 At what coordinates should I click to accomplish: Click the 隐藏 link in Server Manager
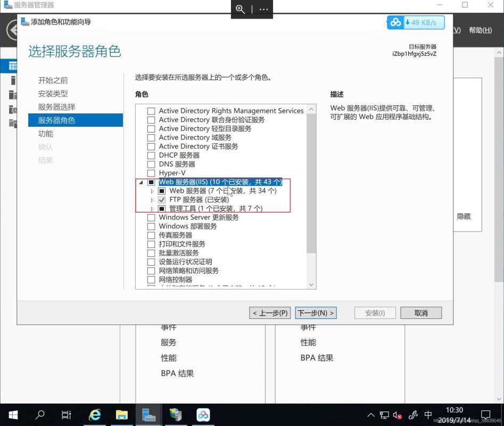click(464, 216)
